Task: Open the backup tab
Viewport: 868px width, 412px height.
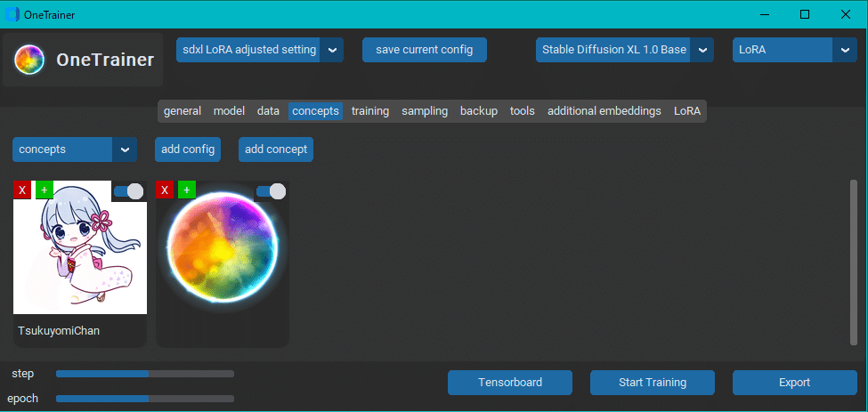Action: 479,111
